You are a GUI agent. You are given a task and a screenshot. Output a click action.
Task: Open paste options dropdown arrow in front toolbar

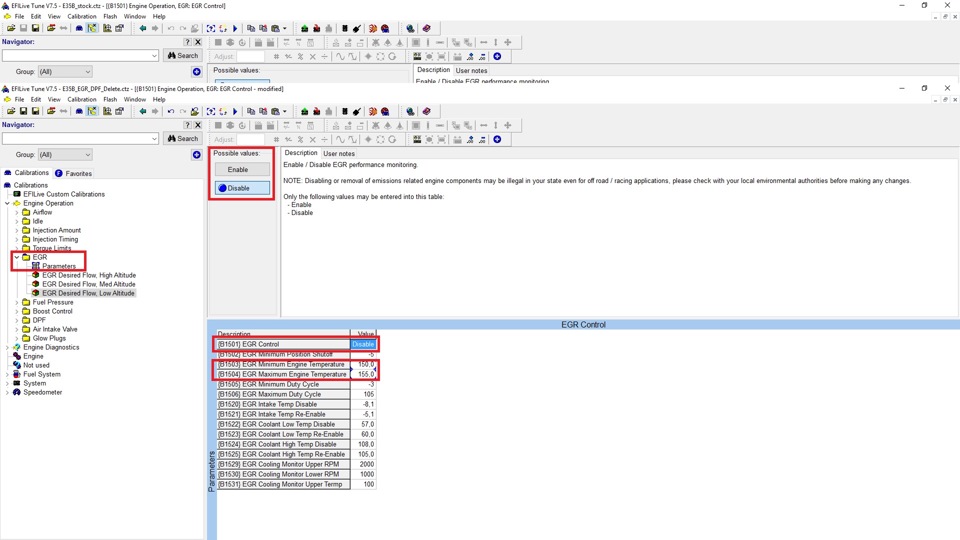tap(285, 111)
